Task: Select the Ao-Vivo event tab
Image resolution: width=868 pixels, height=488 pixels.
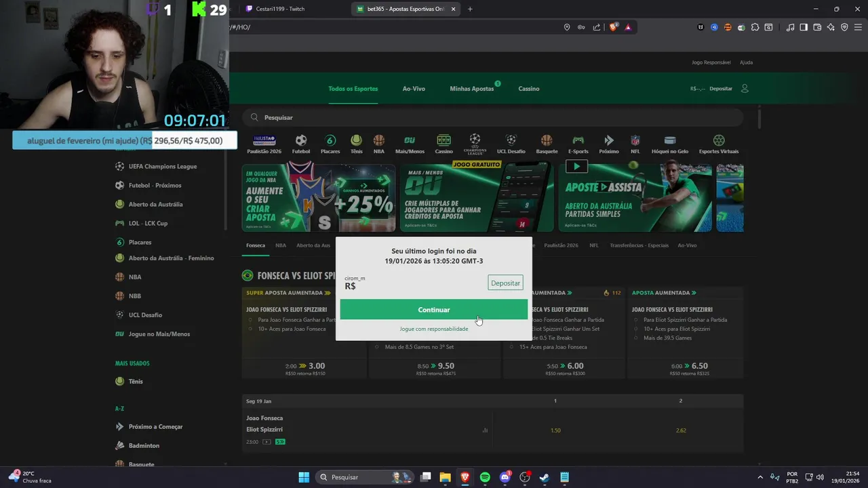Action: 687,245
